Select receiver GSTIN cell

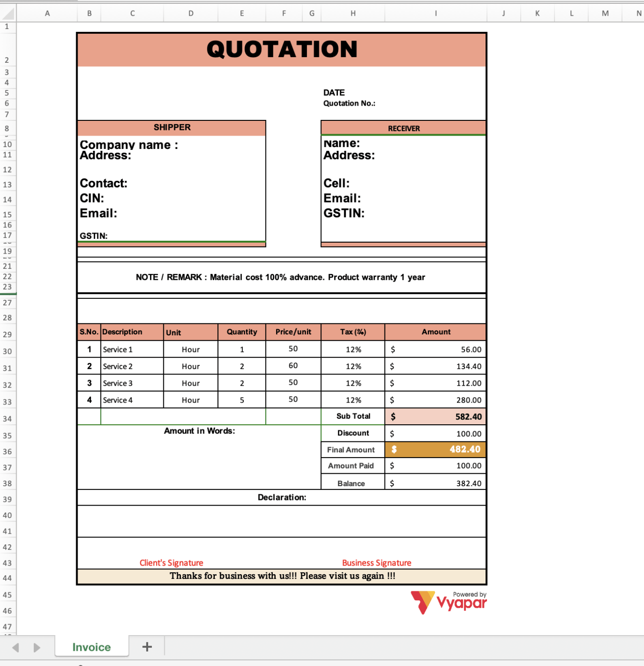coord(344,213)
